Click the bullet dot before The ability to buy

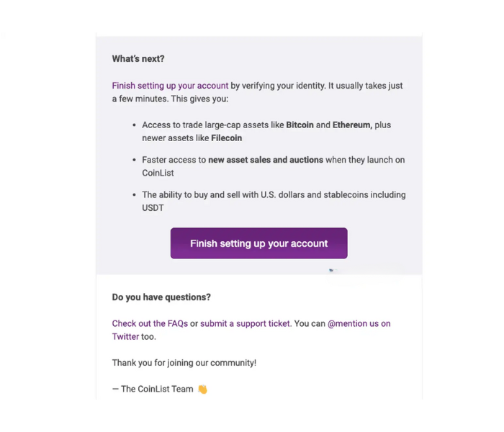[135, 195]
